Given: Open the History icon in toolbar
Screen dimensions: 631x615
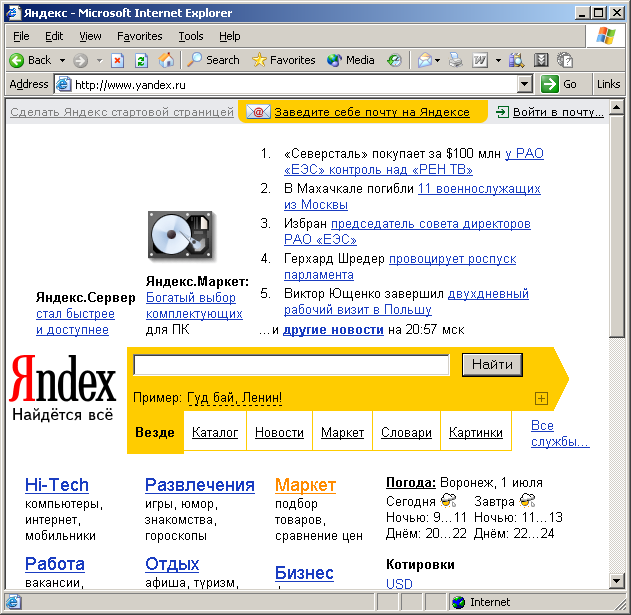Looking at the screenshot, I should 394,60.
